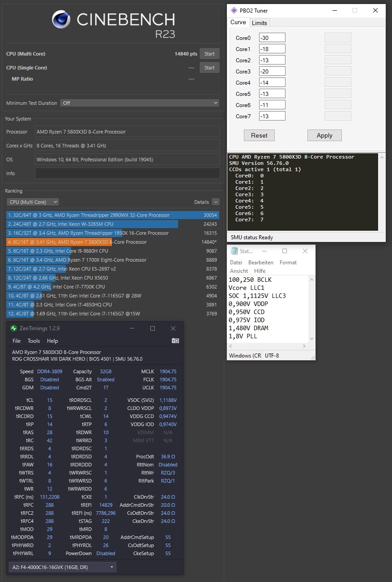392x582 pixels.
Task: Click the Cinebench R23 logo sphere
Action: pos(61,20)
